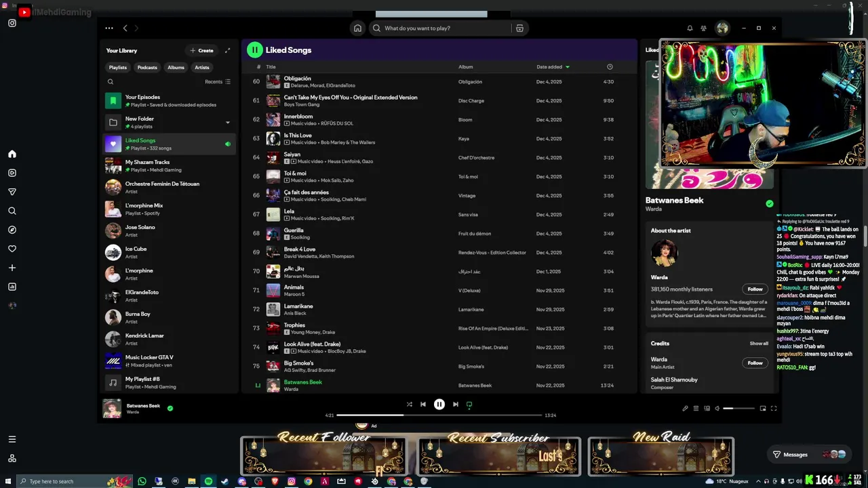The width and height of the screenshot is (868, 488).
Task: Open album link Rendez-Vous - Edition Collector
Action: point(492,253)
